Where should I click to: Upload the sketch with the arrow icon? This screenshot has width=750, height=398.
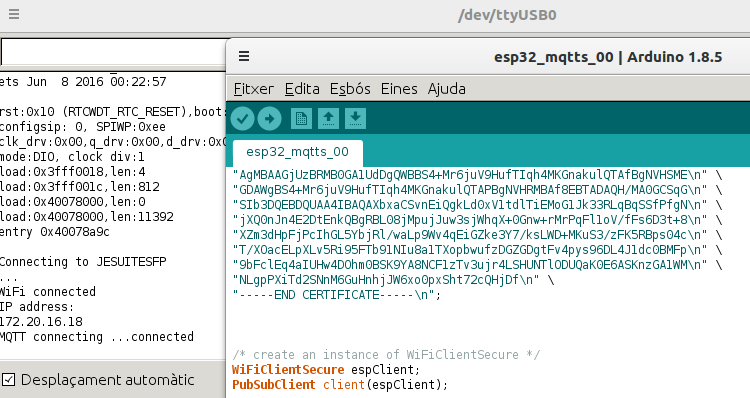pos(269,118)
